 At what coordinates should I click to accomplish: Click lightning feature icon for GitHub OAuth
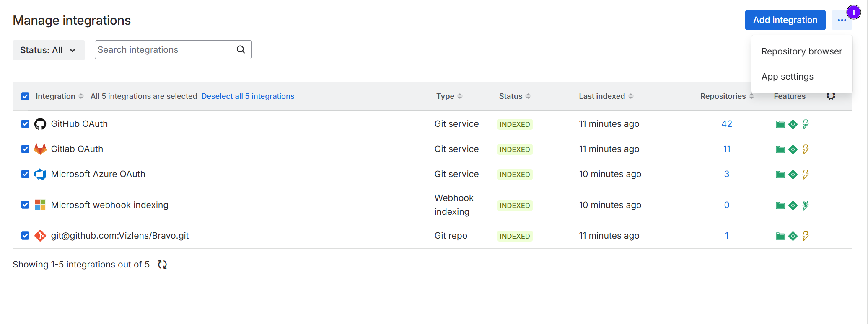pyautogui.click(x=805, y=124)
